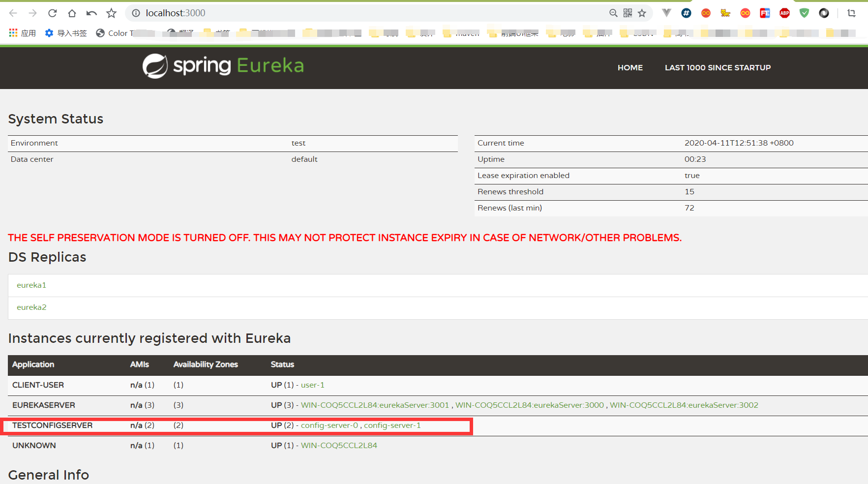Select the EUREKASERVER application name
Viewport: 868px width, 484px height.
coord(44,405)
